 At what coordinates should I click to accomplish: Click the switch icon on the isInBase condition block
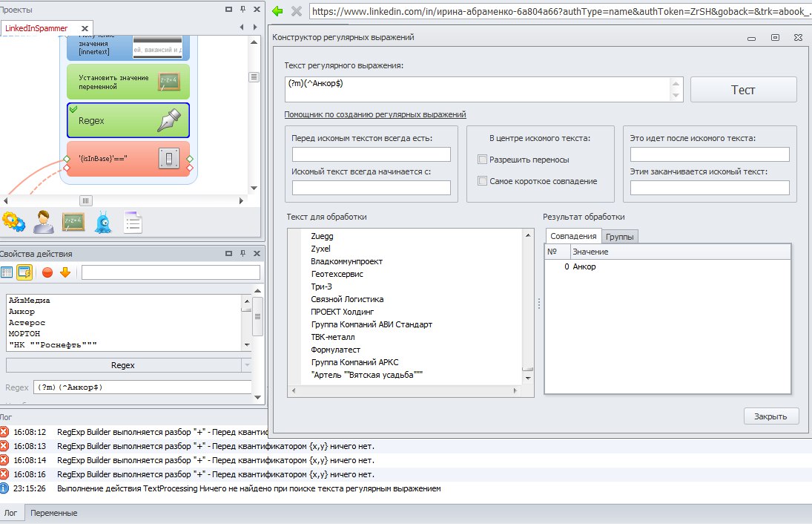point(169,158)
